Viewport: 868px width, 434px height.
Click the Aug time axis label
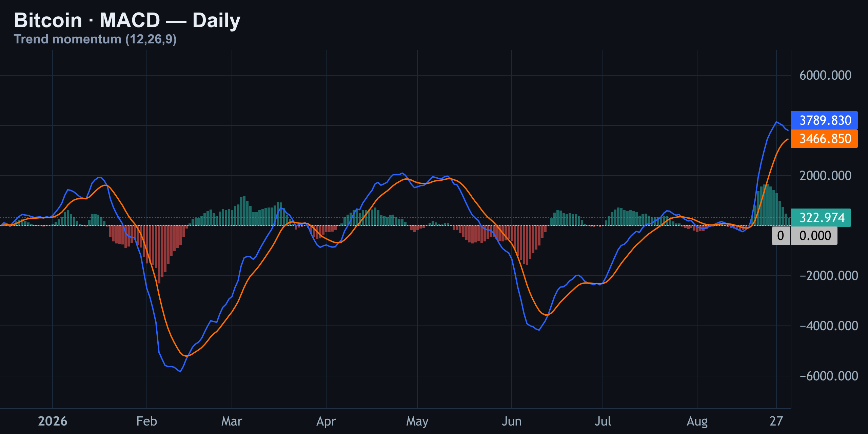[697, 421]
